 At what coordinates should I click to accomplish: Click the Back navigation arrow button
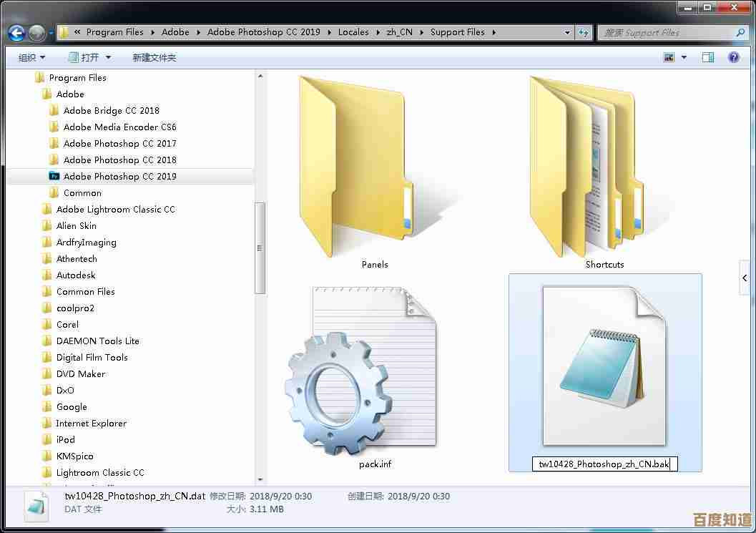pos(16,33)
